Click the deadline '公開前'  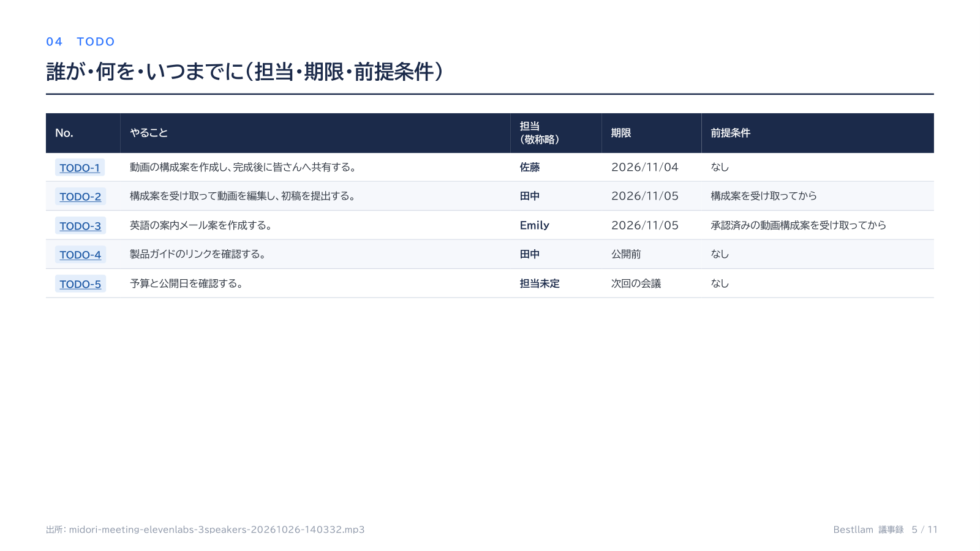pyautogui.click(x=626, y=254)
